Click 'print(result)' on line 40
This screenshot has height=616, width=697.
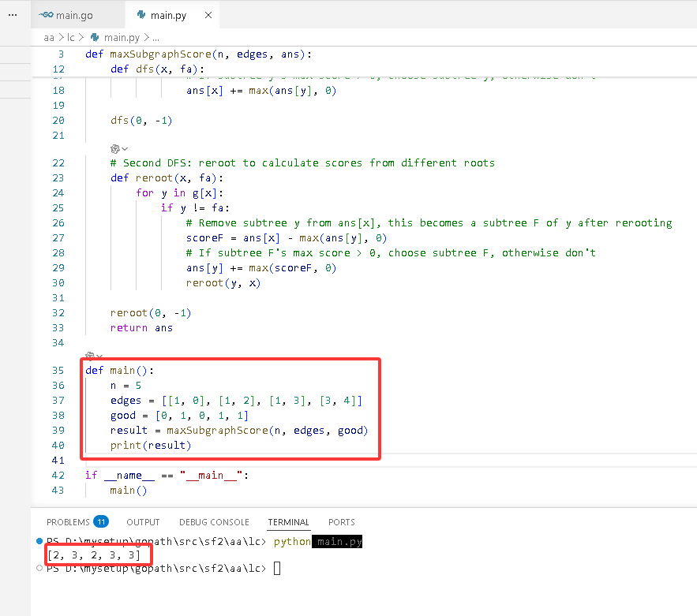pyautogui.click(x=151, y=446)
